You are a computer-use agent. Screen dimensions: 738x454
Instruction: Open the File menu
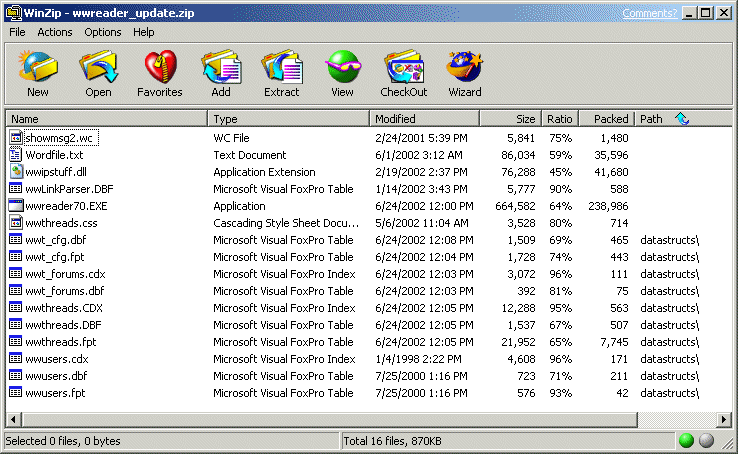click(x=17, y=32)
